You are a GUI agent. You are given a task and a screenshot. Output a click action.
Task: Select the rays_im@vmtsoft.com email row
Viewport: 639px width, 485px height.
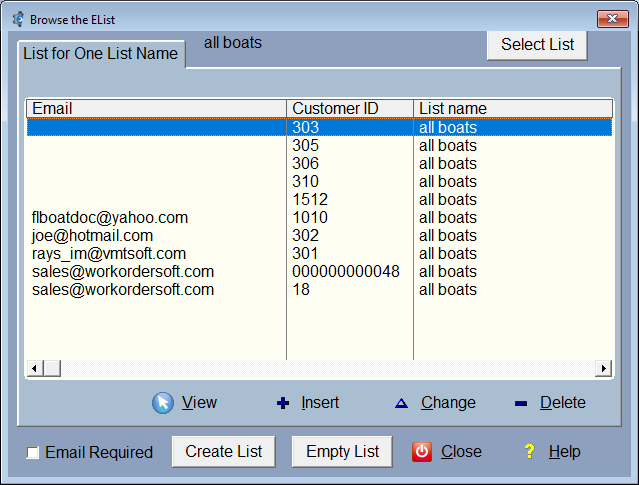[320, 254]
